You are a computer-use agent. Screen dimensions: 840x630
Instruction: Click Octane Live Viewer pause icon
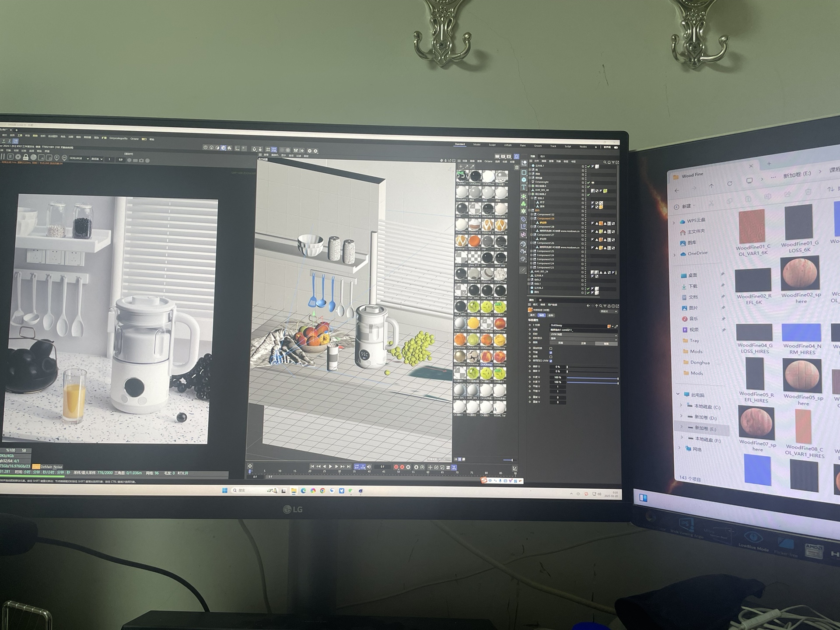click(x=3, y=157)
